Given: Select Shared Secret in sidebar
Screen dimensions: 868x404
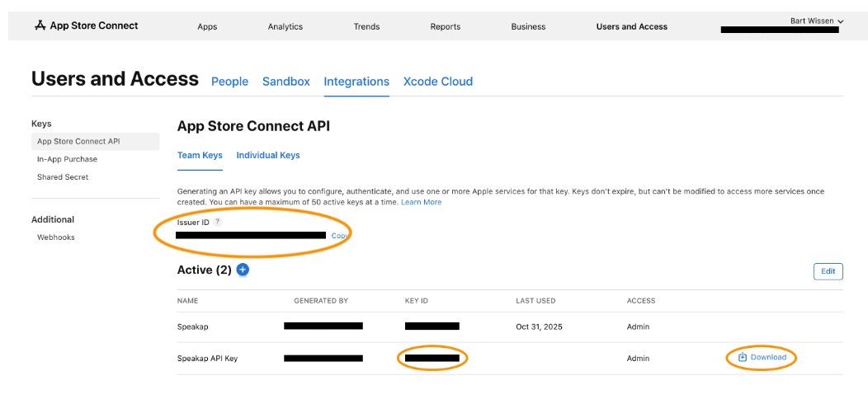Looking at the screenshot, I should [63, 177].
